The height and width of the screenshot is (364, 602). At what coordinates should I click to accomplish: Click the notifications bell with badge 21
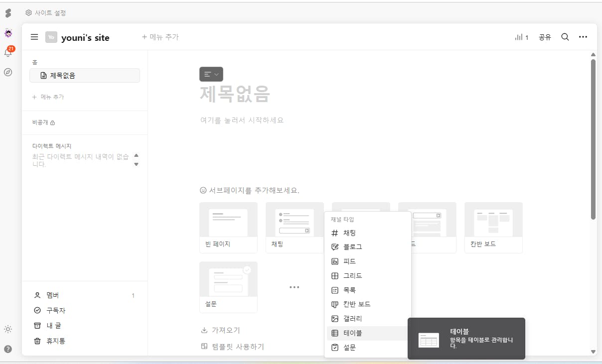pyautogui.click(x=8, y=52)
